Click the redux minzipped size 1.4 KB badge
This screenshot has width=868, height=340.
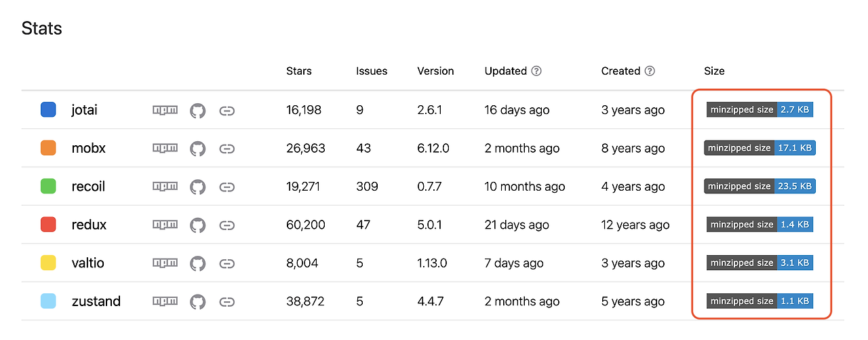pyautogui.click(x=759, y=225)
